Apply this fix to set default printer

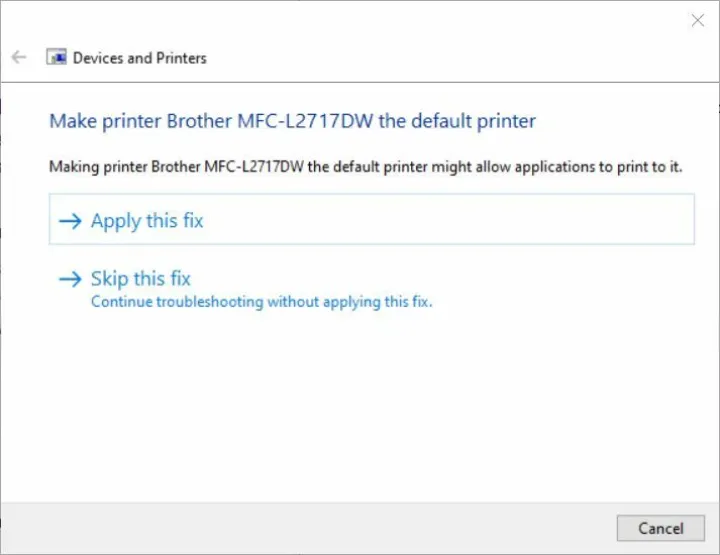[147, 221]
